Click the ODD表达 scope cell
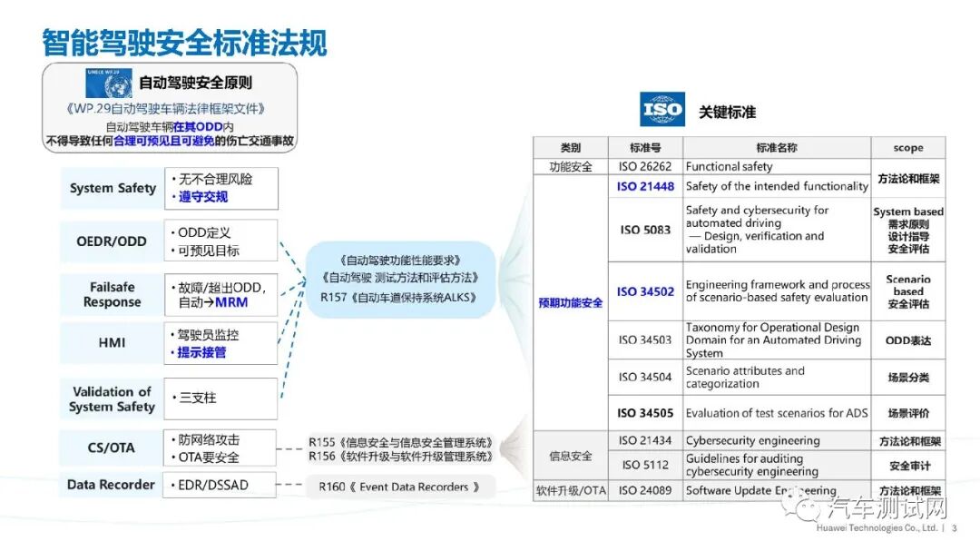Screen dimensions: 980x551 [x=908, y=340]
